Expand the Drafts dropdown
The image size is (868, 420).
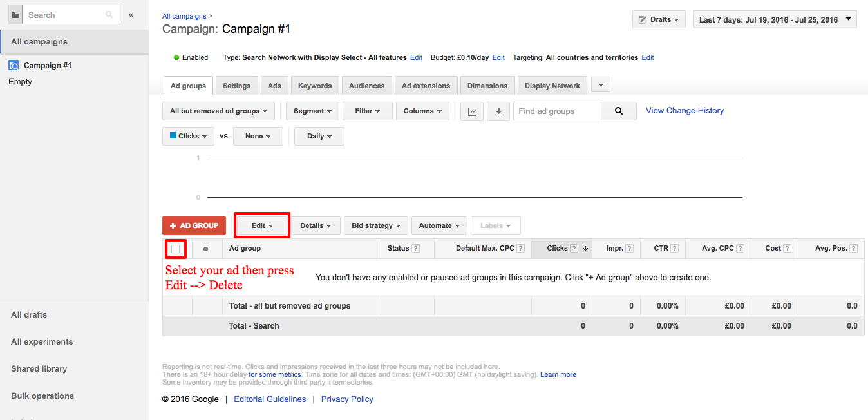(x=659, y=20)
